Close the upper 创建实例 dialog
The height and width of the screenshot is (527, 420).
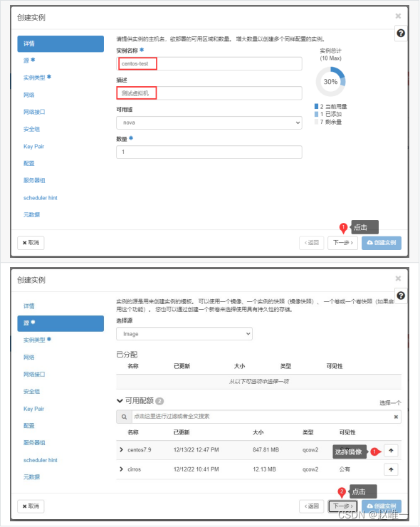tap(398, 16)
